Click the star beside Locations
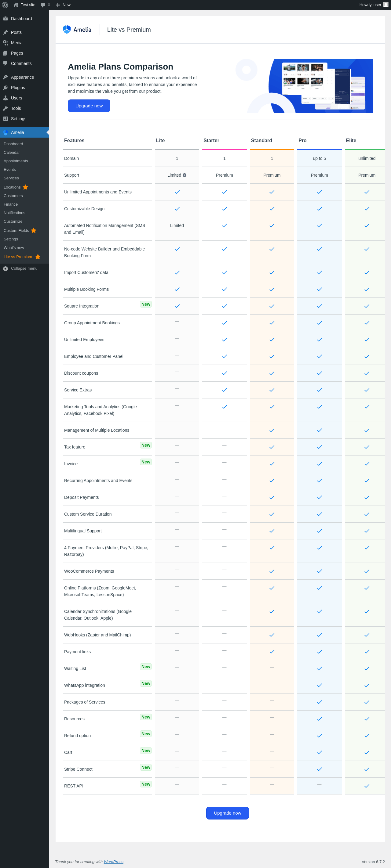The width and height of the screenshot is (391, 868). 25,187
